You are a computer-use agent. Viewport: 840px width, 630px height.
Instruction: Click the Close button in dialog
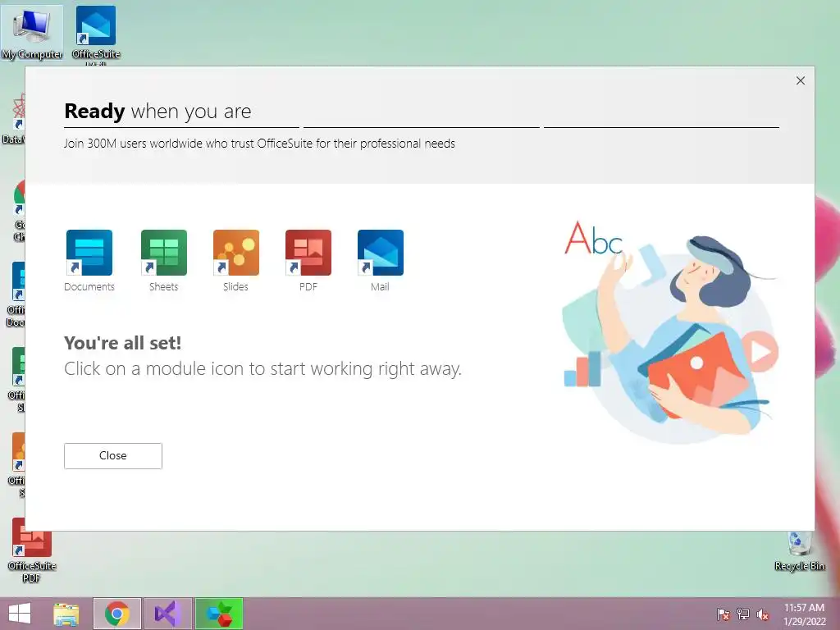pyautogui.click(x=113, y=456)
